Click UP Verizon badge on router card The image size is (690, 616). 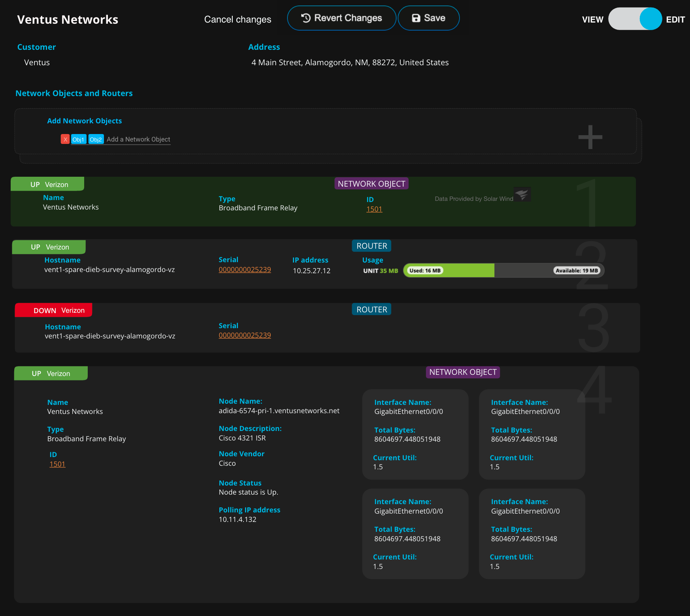tap(49, 247)
